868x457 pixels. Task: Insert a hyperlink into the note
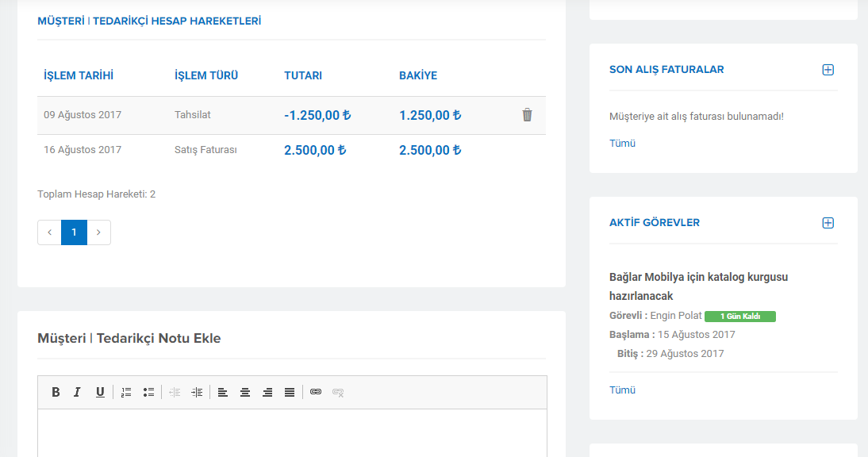tap(316, 392)
